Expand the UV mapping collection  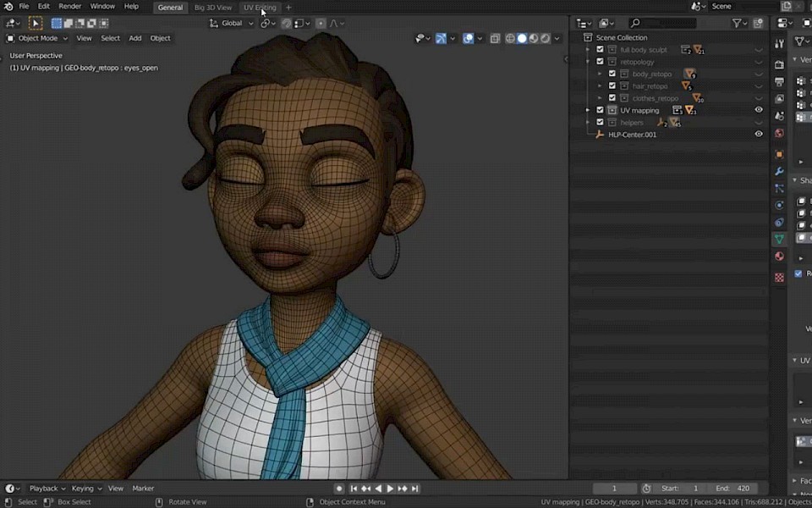[x=588, y=110]
